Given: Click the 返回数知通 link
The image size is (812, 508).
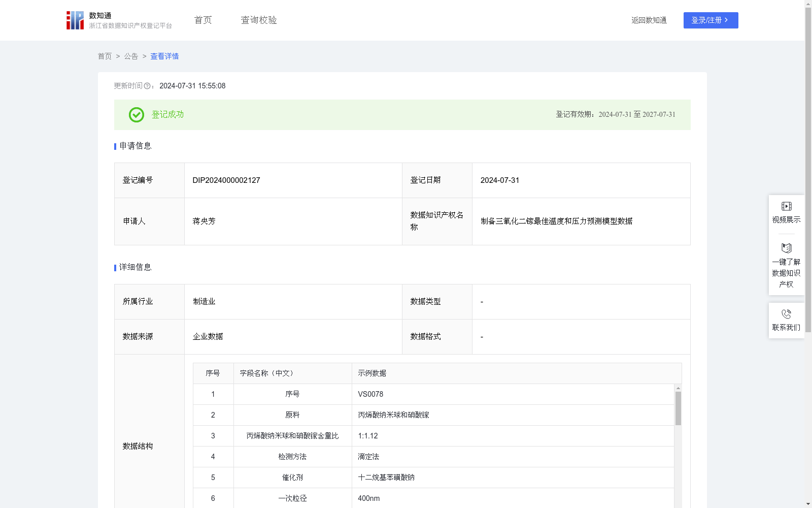Looking at the screenshot, I should click(649, 20).
